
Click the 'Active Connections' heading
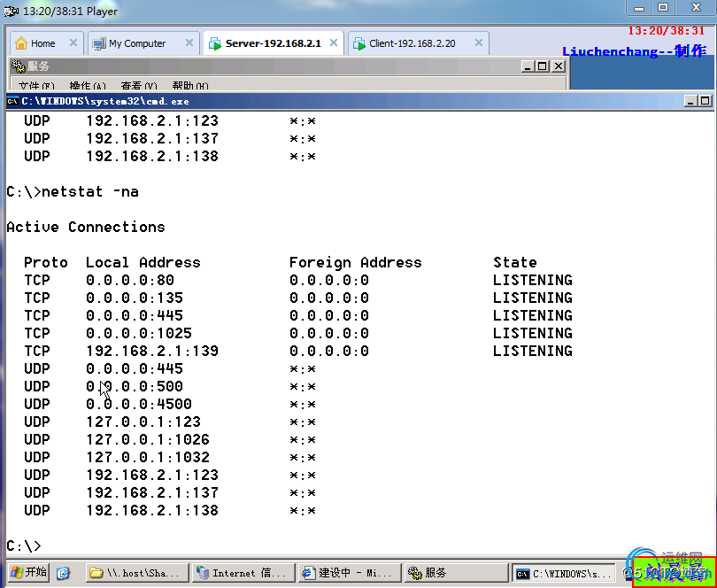[x=86, y=227]
